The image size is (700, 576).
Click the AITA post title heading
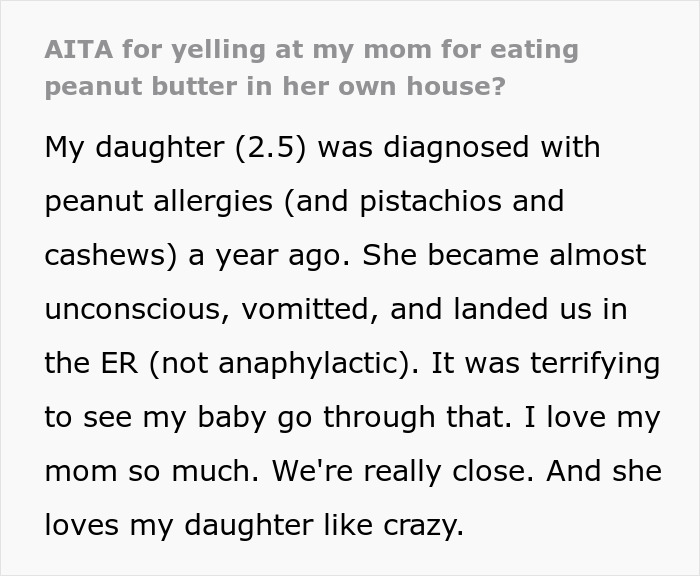(x=310, y=67)
